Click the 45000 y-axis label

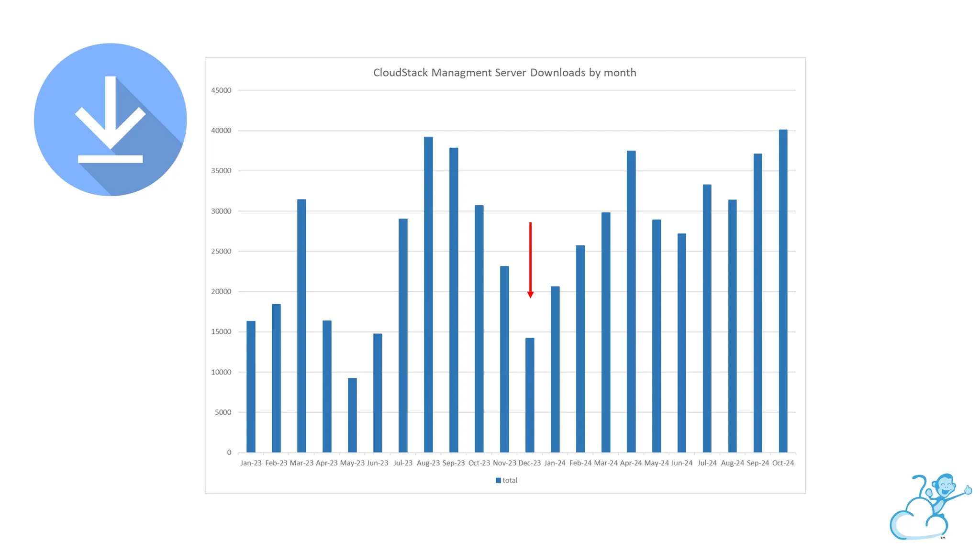coord(221,90)
